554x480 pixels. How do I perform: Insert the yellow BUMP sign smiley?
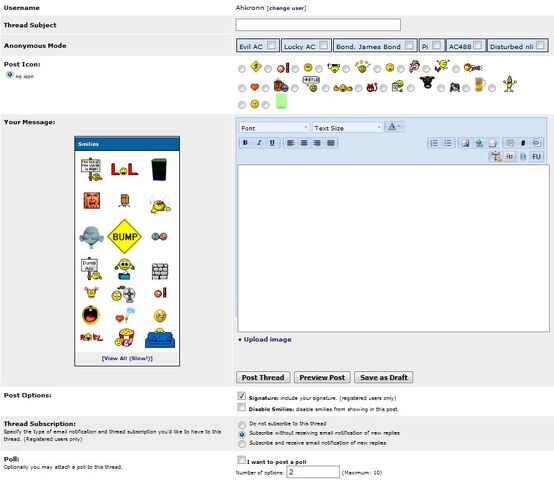pyautogui.click(x=124, y=236)
